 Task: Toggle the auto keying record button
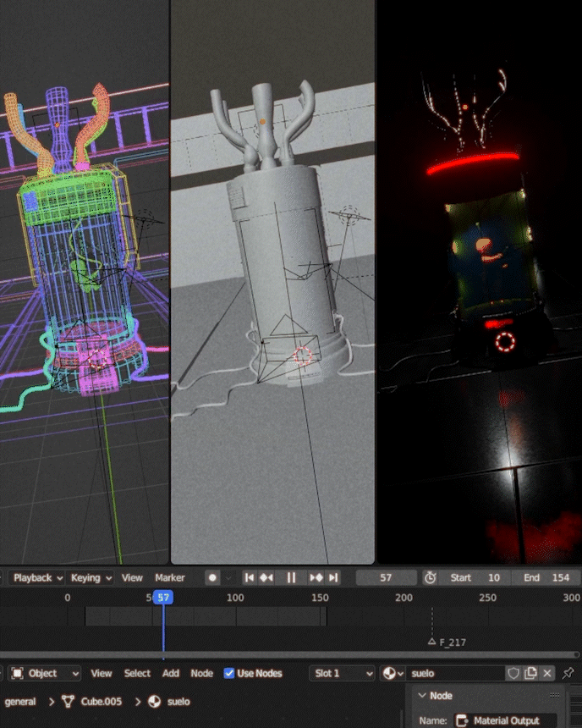212,577
